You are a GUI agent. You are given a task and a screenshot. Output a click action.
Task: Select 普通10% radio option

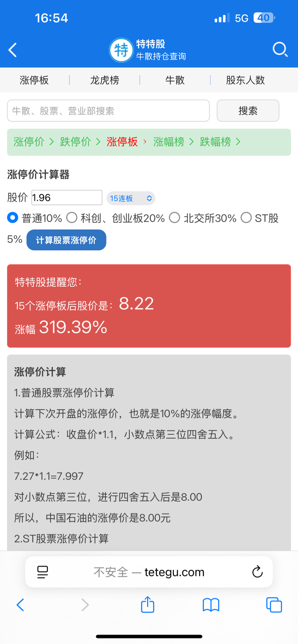[x=12, y=218]
